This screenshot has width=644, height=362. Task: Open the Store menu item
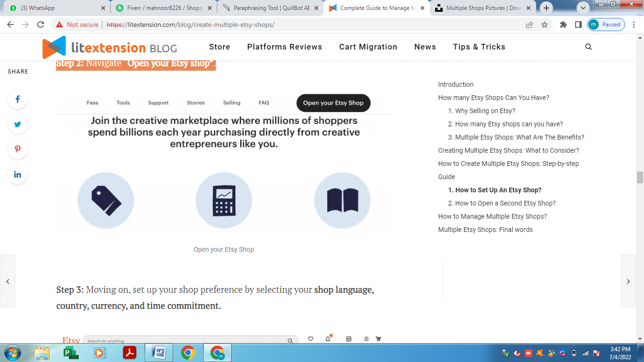(x=220, y=47)
